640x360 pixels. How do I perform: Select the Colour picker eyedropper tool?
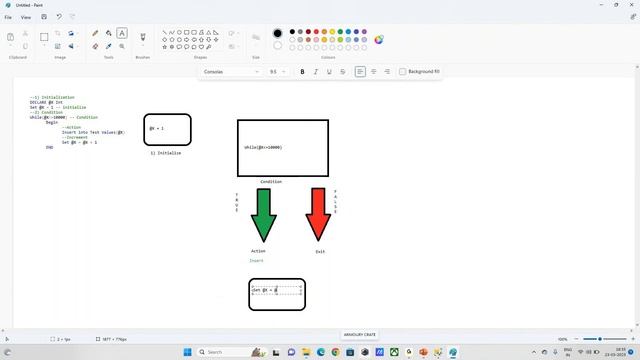(109, 47)
